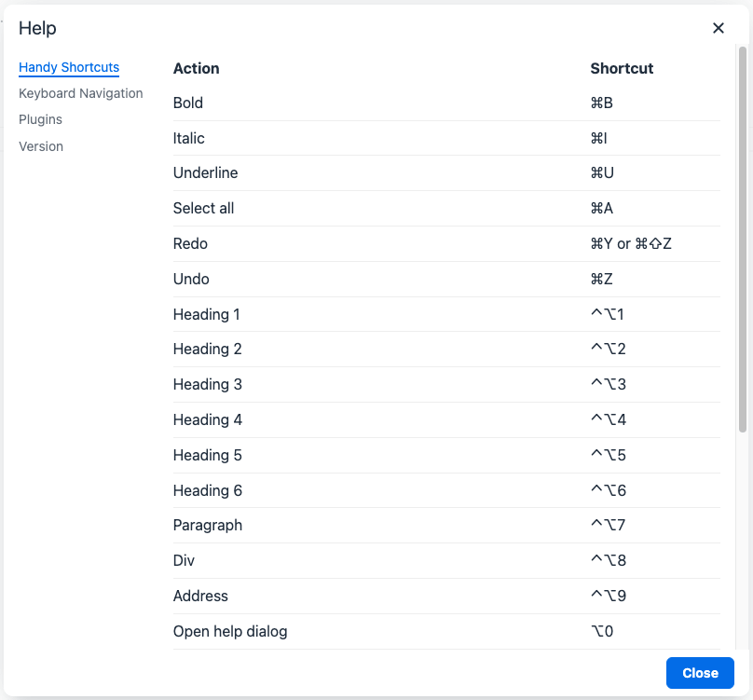The width and height of the screenshot is (753, 700).
Task: Click the Select all row label
Action: (204, 208)
